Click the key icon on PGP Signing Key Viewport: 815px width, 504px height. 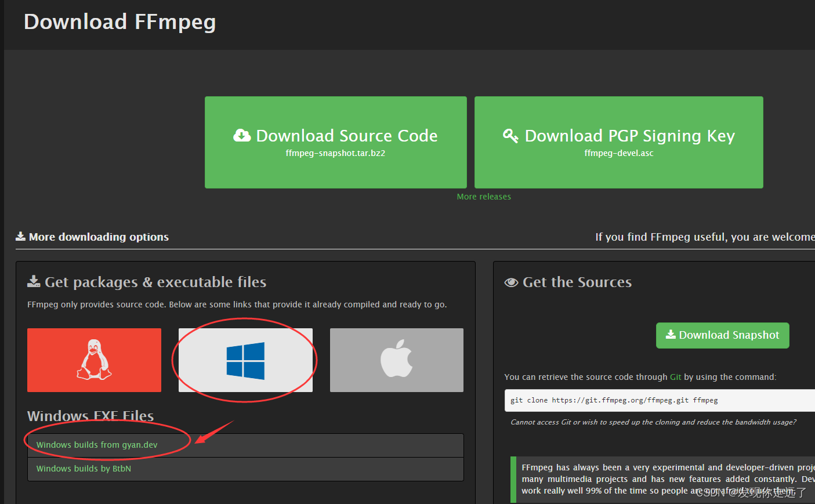pyautogui.click(x=510, y=136)
